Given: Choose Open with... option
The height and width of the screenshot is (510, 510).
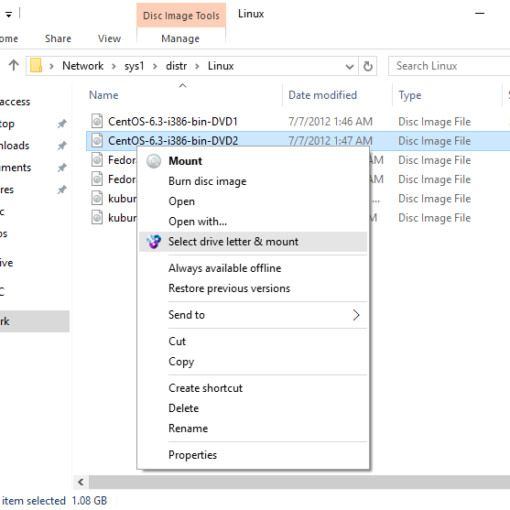Looking at the screenshot, I should pyautogui.click(x=253, y=221).
